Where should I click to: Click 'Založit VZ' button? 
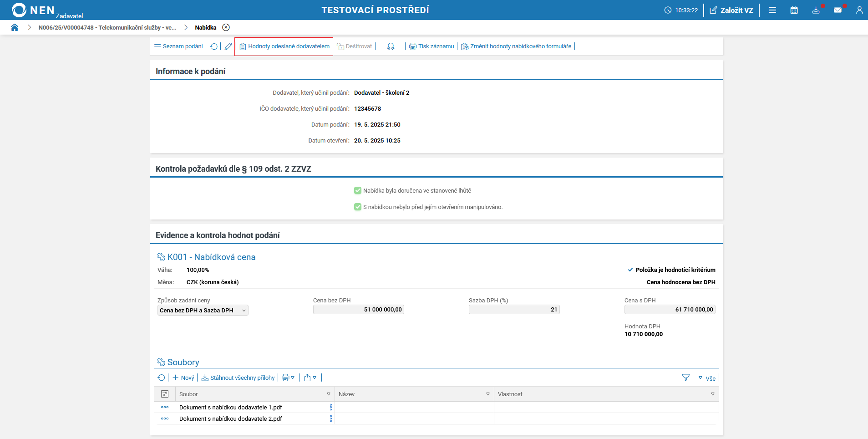pos(731,10)
